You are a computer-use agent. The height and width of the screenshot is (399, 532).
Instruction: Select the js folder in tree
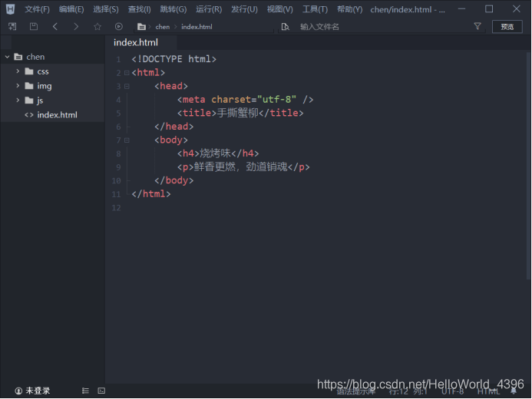[52, 101]
